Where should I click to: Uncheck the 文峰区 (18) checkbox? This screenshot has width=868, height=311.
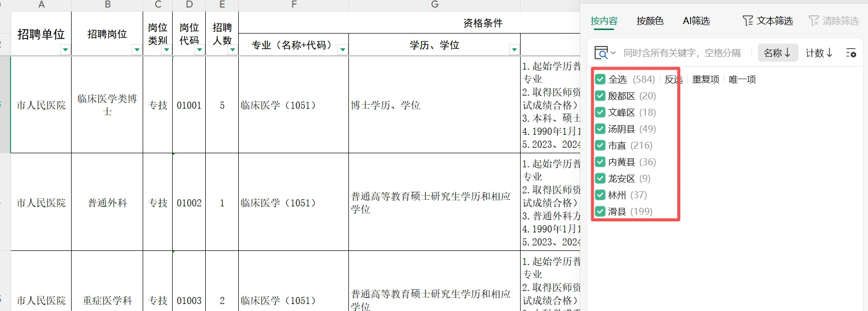[600, 112]
